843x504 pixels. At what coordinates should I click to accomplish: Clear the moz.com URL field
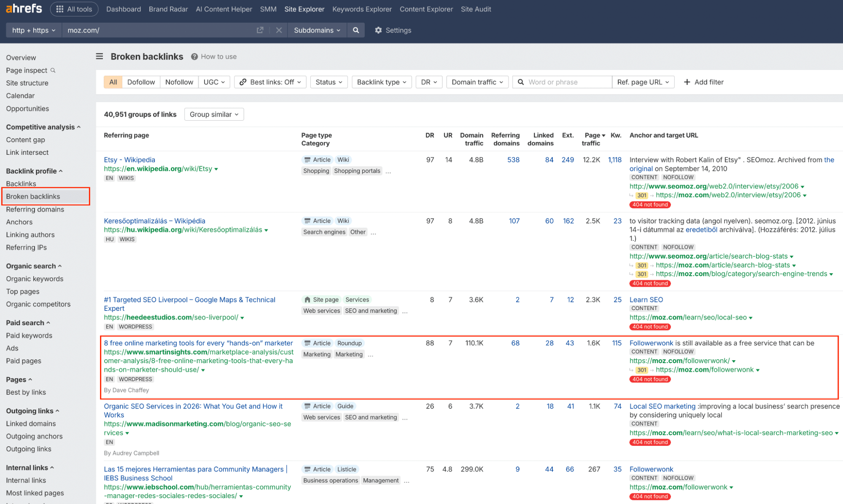pyautogui.click(x=279, y=30)
